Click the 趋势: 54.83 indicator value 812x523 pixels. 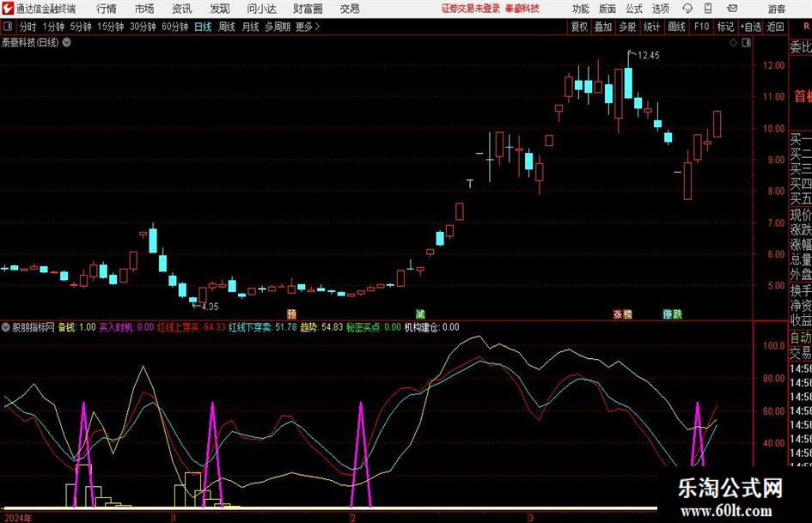click(321, 327)
